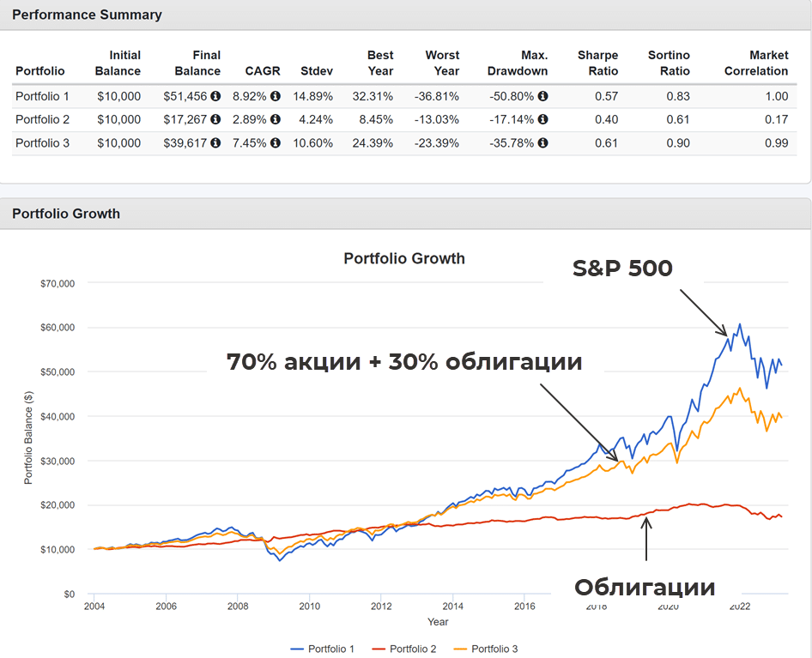812x658 pixels.
Task: Click info icon next to -17.14% drawdown
Action: [543, 119]
